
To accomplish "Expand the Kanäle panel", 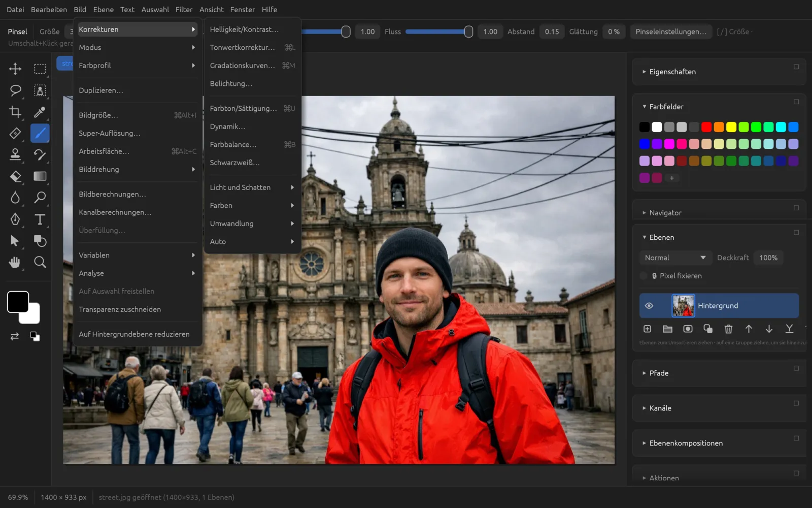I will click(660, 408).
